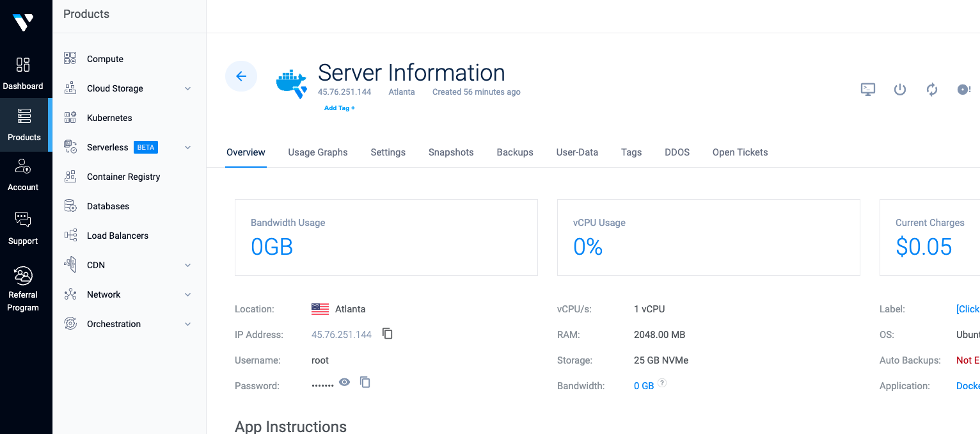Expand the Cloud Storage menu

pyautogui.click(x=187, y=88)
